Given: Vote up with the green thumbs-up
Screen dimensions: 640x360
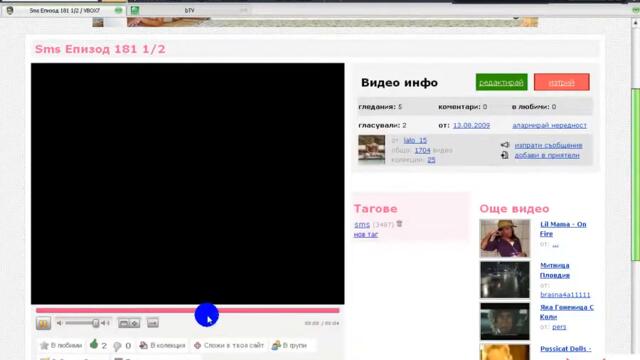Looking at the screenshot, I should pos(94,344).
